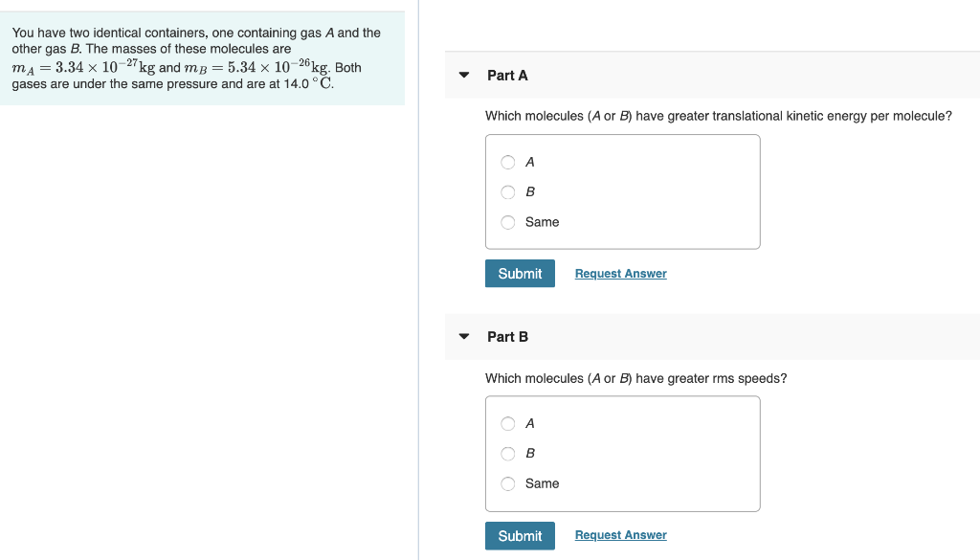Screen dimensions: 980x560
Task: Select radio button A in Part A
Action: click(508, 162)
